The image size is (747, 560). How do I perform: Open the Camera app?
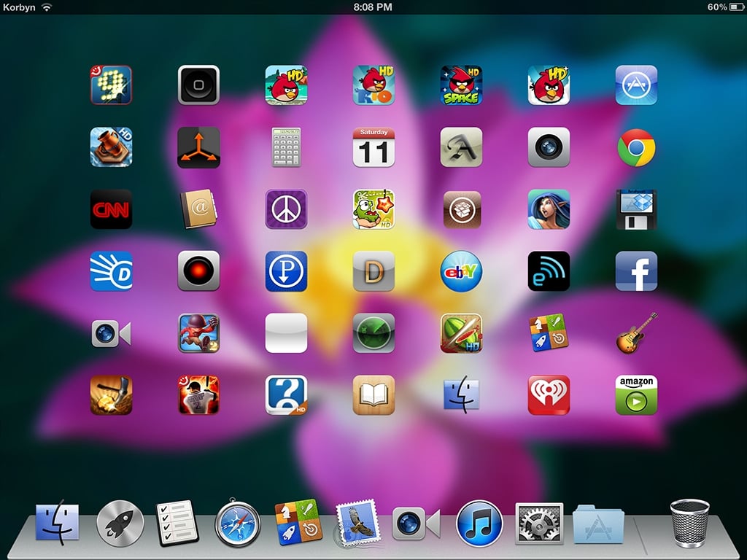click(549, 147)
